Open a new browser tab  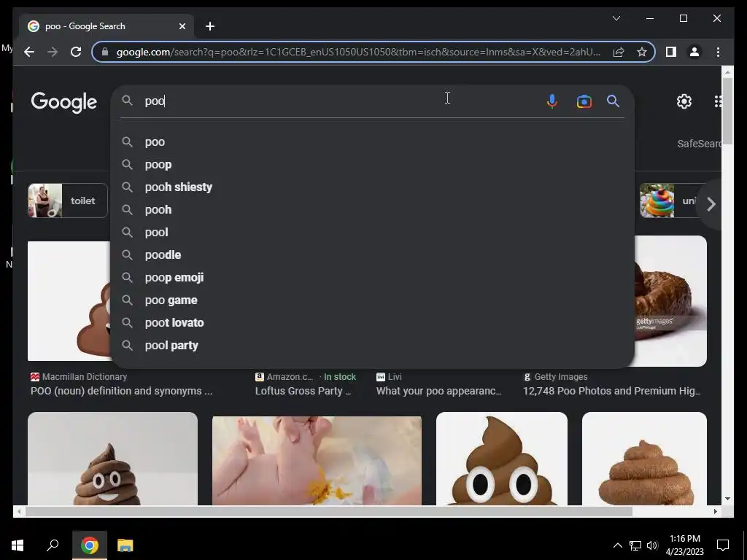click(x=210, y=26)
